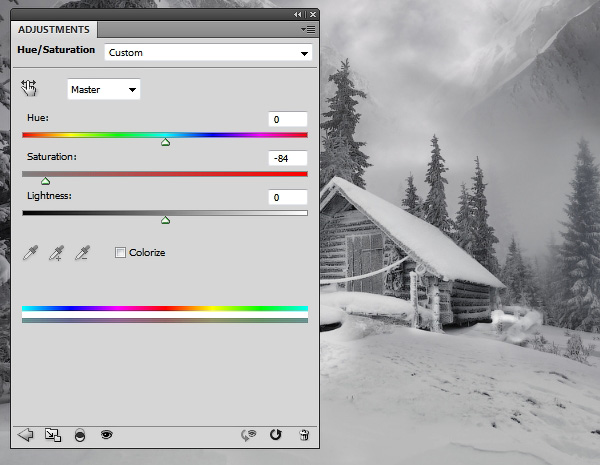This screenshot has height=465, width=600.
Task: Return to adjustment list arrow
Action: [x=26, y=435]
